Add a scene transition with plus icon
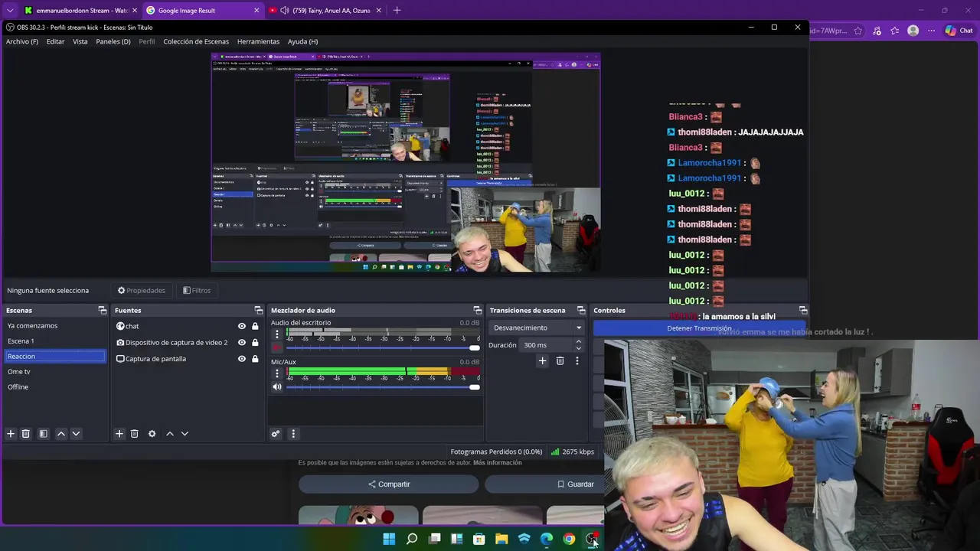 [x=542, y=361]
